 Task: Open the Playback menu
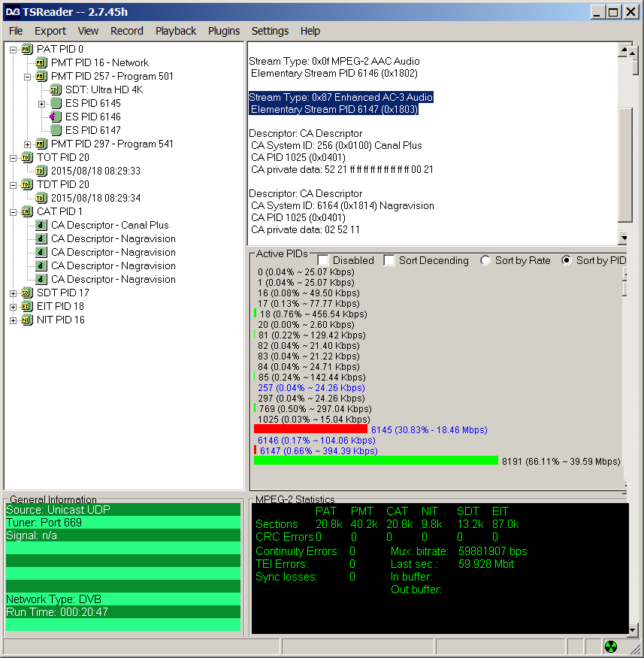[x=176, y=31]
